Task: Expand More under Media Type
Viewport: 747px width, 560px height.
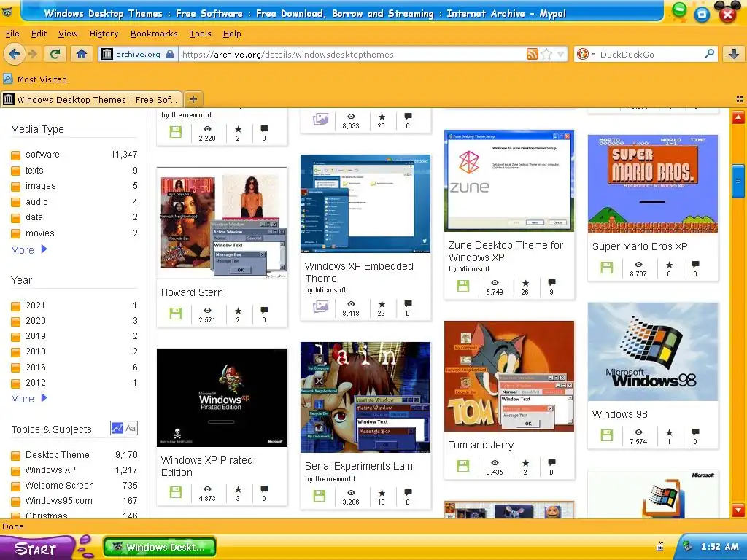Action: coord(28,250)
